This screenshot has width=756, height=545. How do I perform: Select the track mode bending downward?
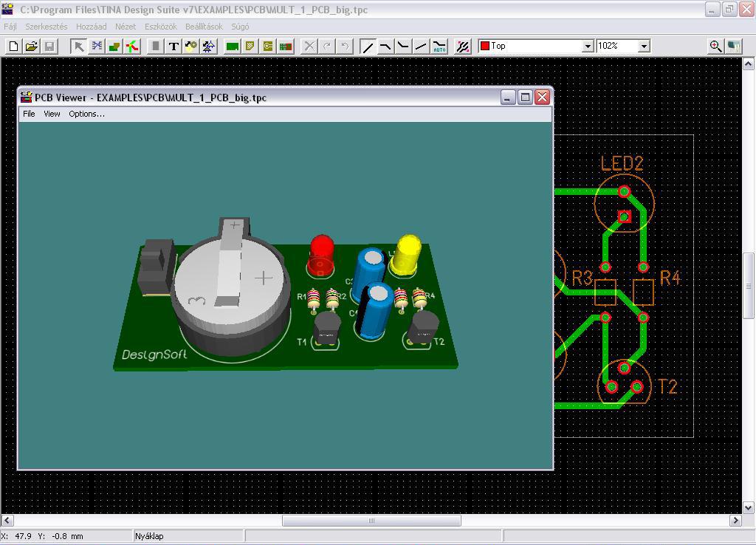pyautogui.click(x=385, y=47)
